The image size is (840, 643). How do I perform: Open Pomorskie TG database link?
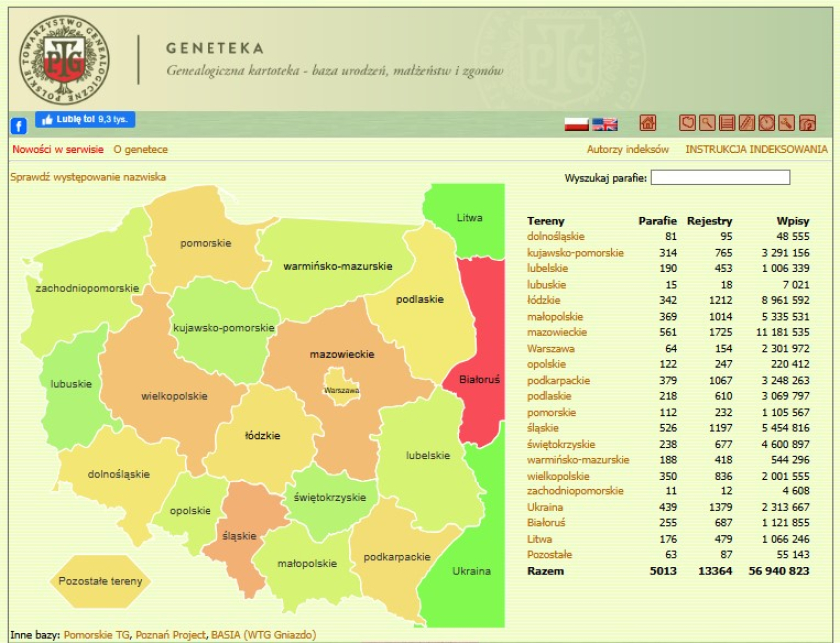(x=97, y=635)
